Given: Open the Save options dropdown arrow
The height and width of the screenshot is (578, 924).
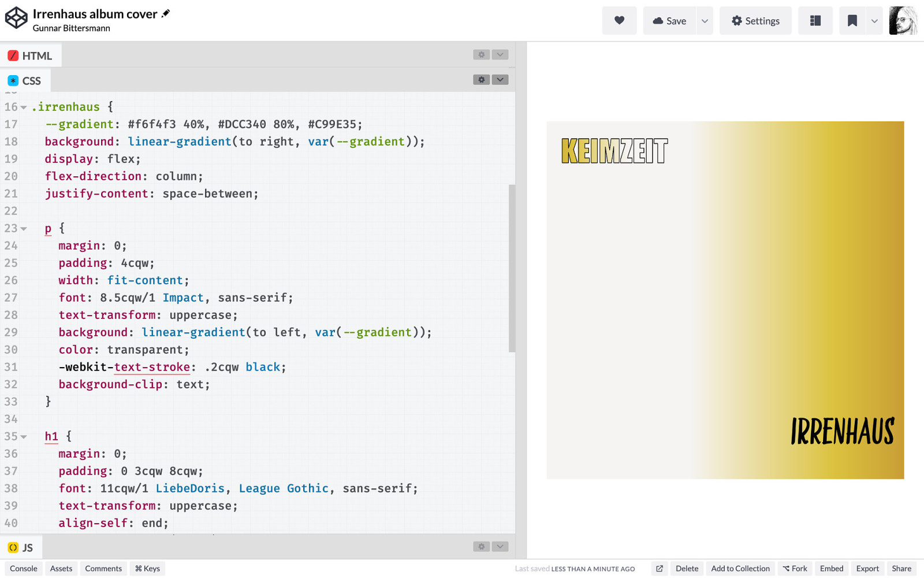Looking at the screenshot, I should pyautogui.click(x=705, y=21).
